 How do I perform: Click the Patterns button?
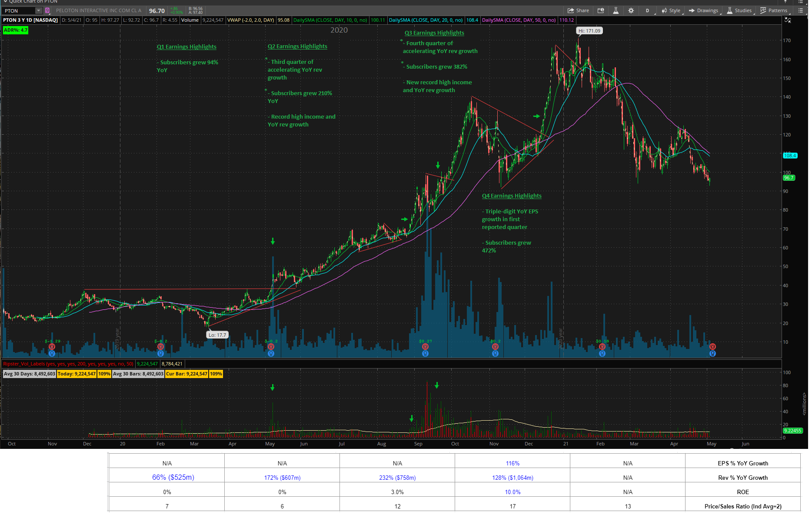(773, 10)
